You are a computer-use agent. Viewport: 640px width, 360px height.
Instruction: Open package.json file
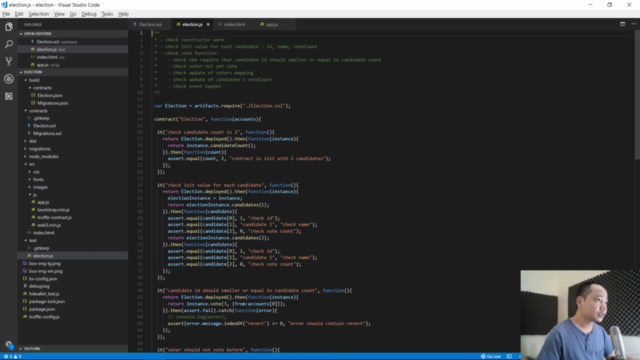coord(73,309)
